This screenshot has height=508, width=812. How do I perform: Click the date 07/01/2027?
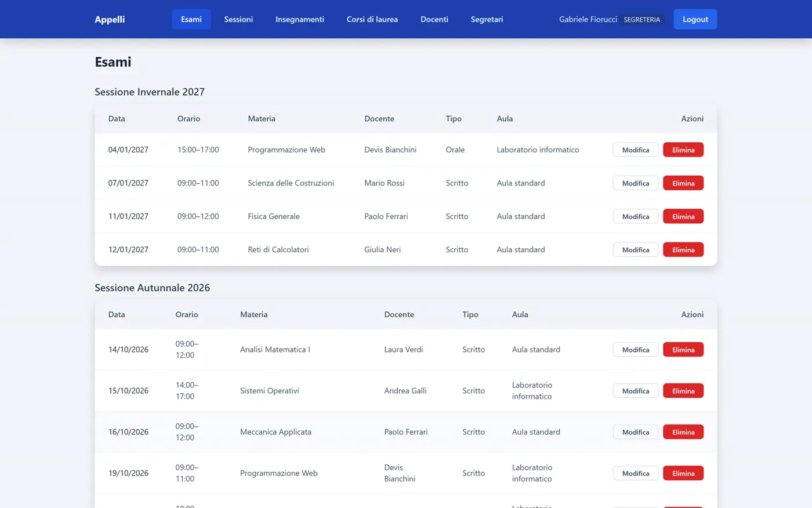coord(128,183)
